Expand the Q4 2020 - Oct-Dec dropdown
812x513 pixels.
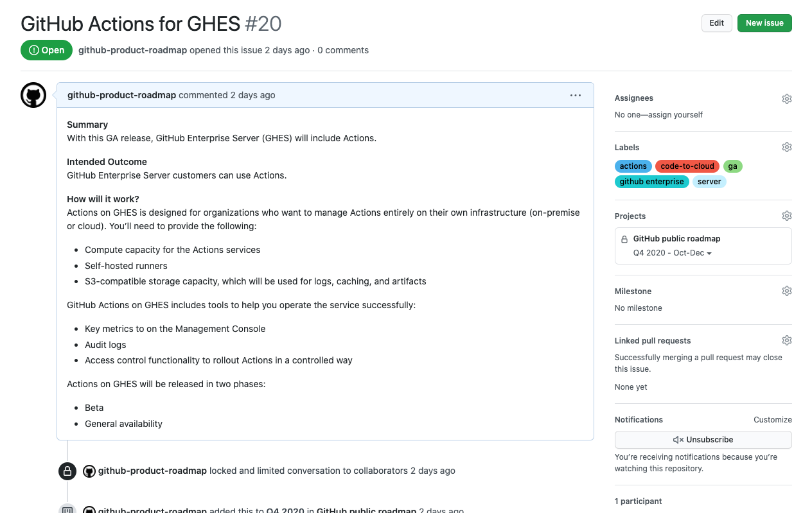click(673, 253)
